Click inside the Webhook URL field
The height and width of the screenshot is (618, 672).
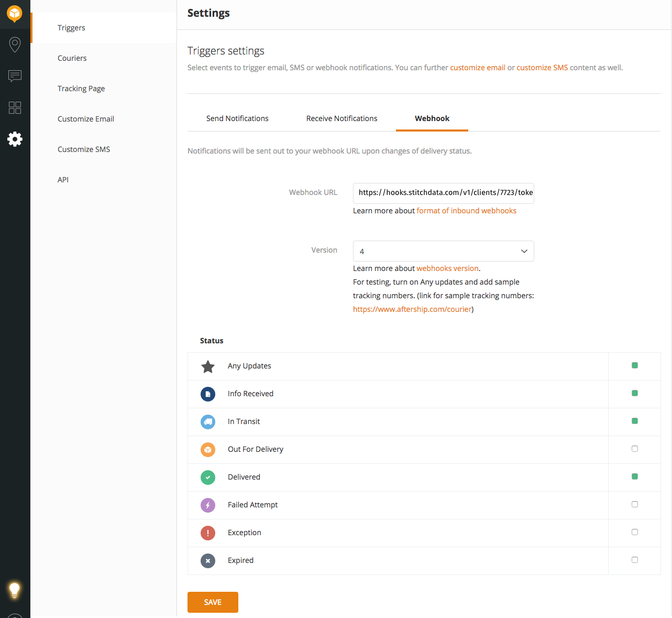click(x=443, y=193)
